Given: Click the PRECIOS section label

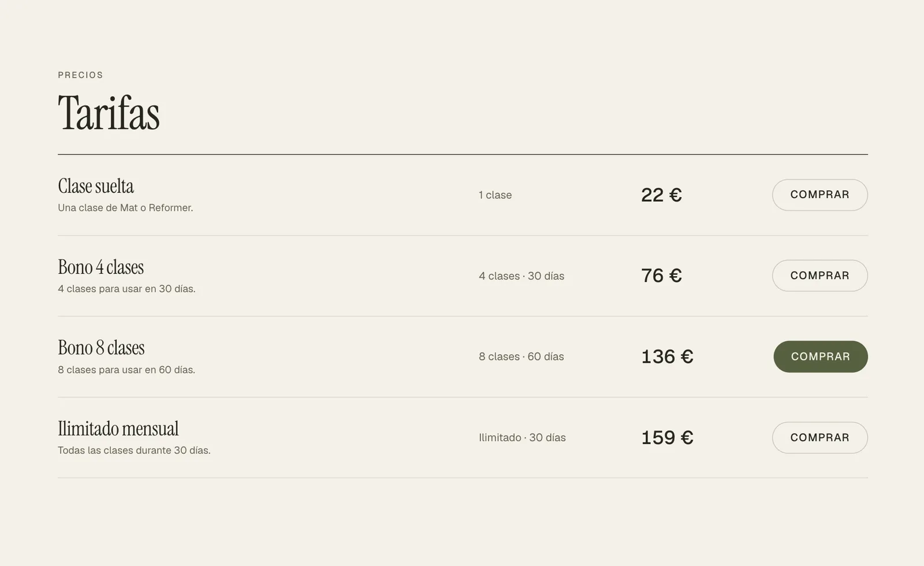Looking at the screenshot, I should (x=80, y=75).
